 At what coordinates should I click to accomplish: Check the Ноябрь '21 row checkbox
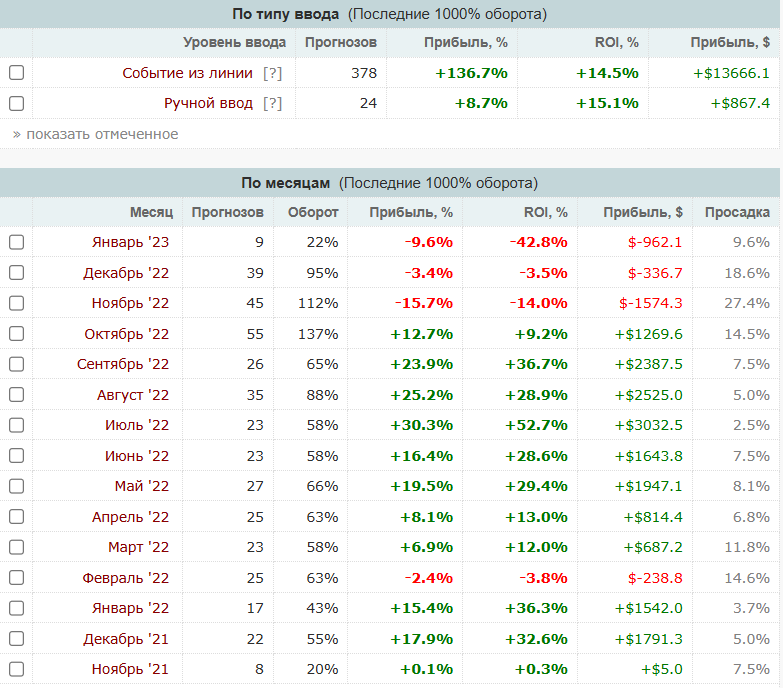pyautogui.click(x=16, y=669)
